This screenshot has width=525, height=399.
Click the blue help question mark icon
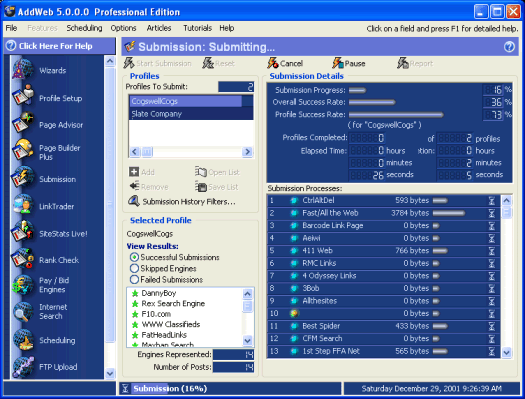tap(509, 47)
